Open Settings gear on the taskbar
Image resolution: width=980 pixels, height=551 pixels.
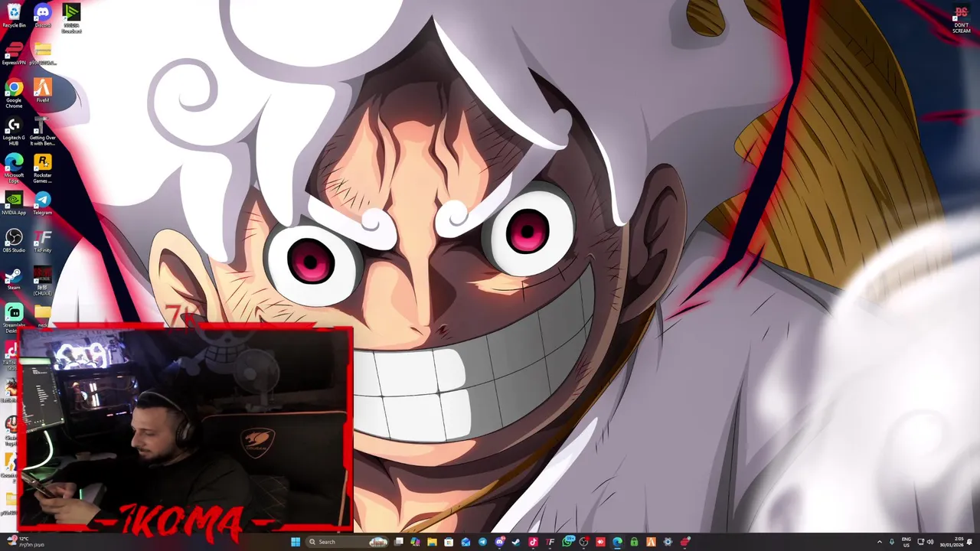click(668, 542)
